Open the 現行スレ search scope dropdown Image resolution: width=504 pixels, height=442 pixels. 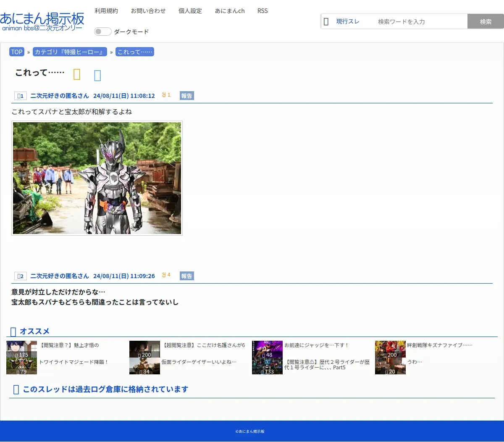coord(348,21)
